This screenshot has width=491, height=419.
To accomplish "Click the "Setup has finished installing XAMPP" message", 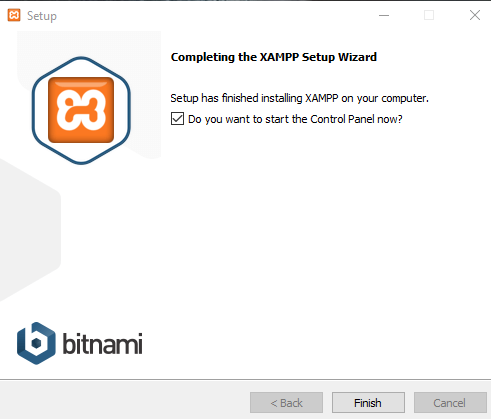I will [x=299, y=98].
